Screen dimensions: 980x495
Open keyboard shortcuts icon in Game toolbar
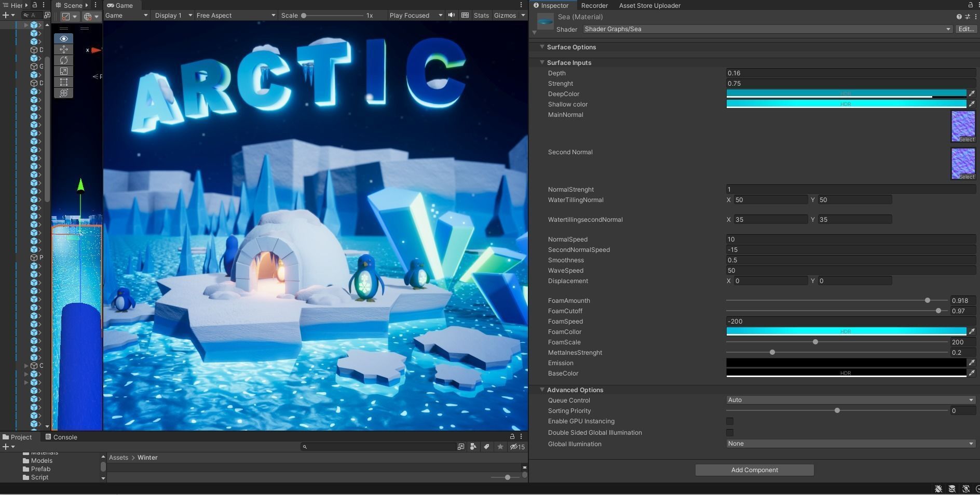465,15
